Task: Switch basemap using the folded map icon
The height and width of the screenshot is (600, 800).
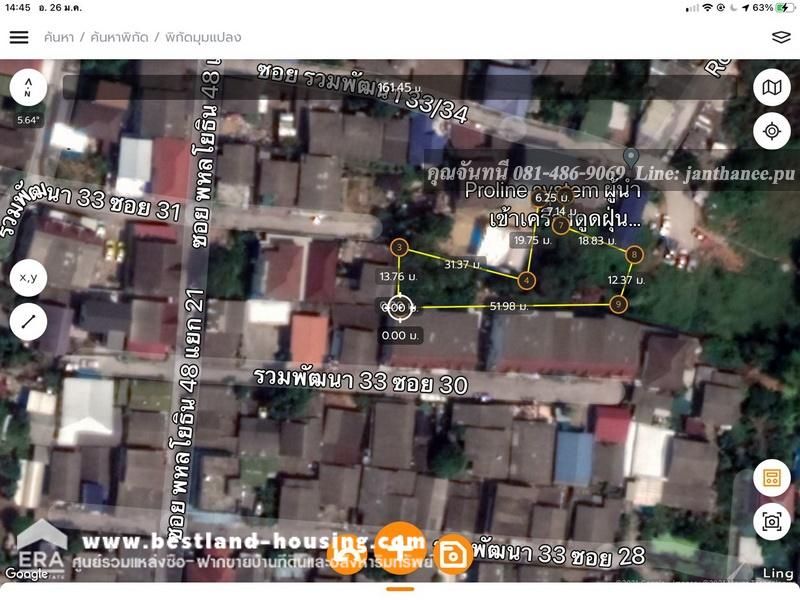Action: pos(771,88)
